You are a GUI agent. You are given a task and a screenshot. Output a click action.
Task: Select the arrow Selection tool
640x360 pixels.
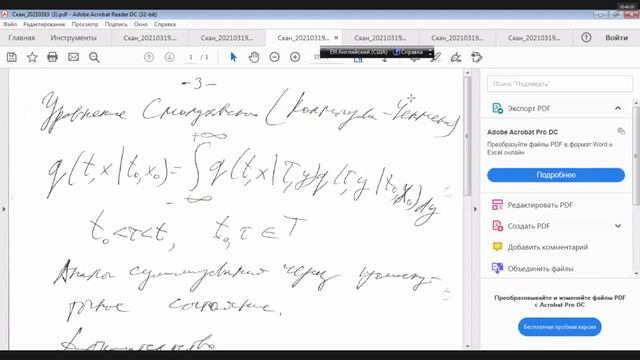tap(233, 57)
